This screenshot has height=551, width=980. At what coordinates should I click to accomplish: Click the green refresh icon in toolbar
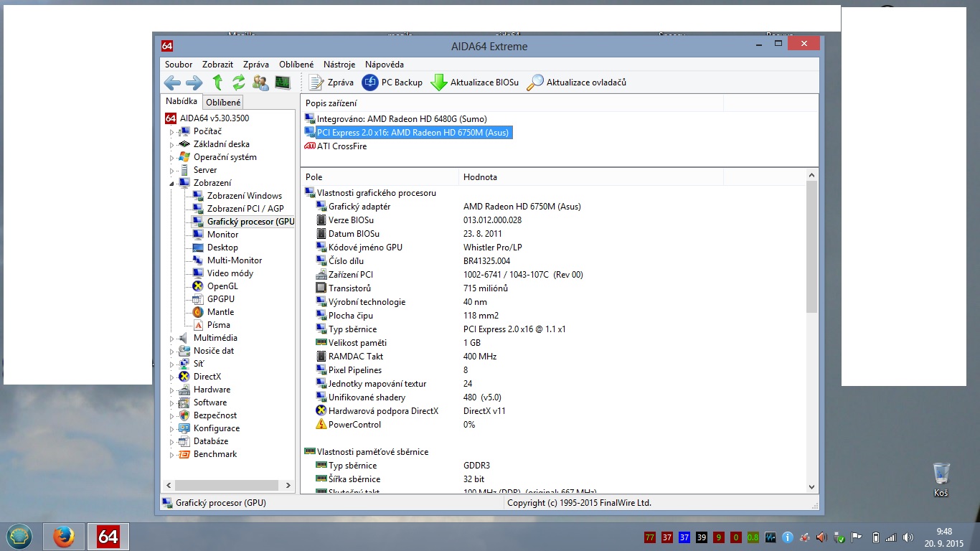point(239,83)
